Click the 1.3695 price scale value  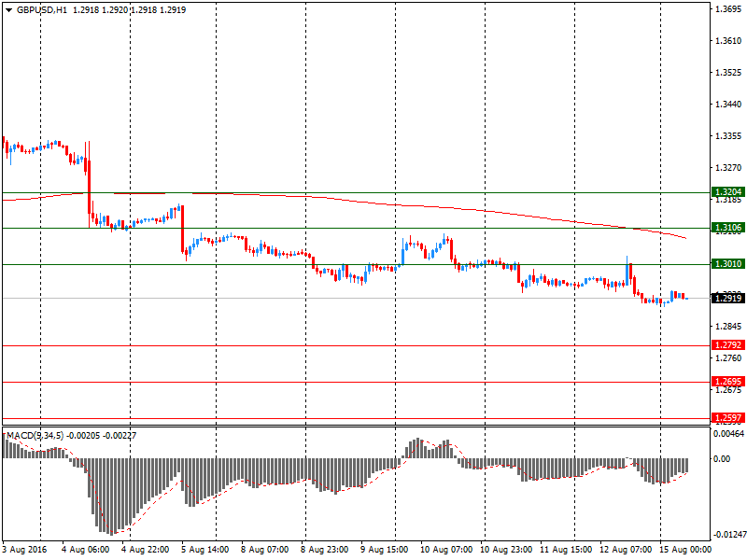tap(728, 9)
